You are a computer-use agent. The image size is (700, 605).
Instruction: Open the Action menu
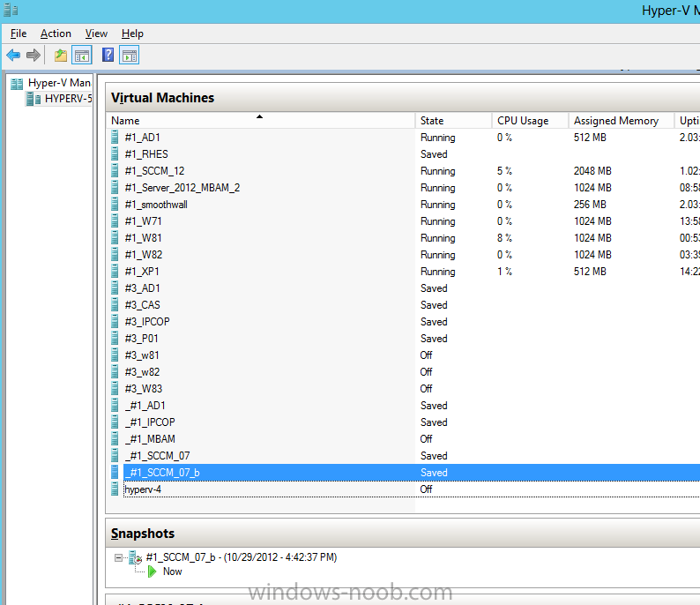click(x=56, y=34)
